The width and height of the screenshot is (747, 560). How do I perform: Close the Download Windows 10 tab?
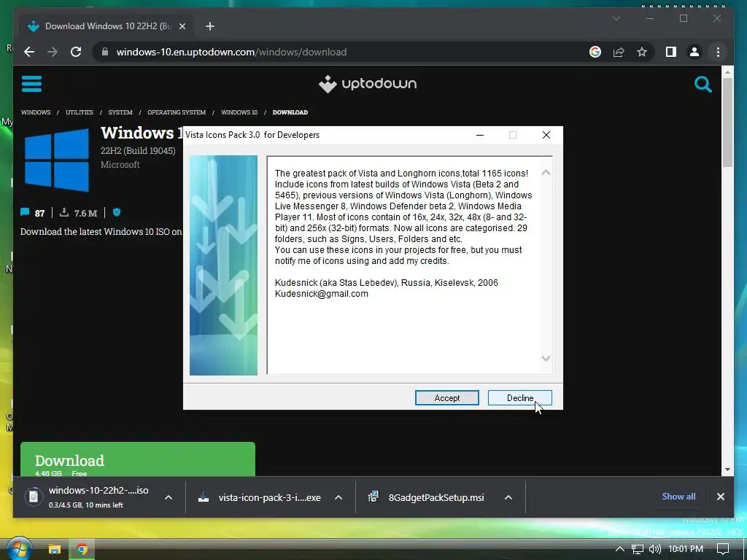[x=182, y=26]
